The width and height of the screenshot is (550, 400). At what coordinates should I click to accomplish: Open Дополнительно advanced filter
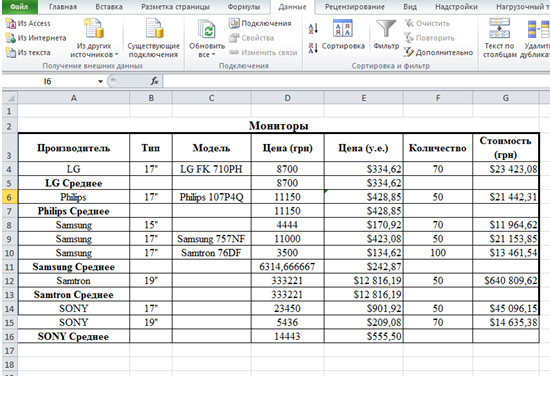[x=438, y=53]
